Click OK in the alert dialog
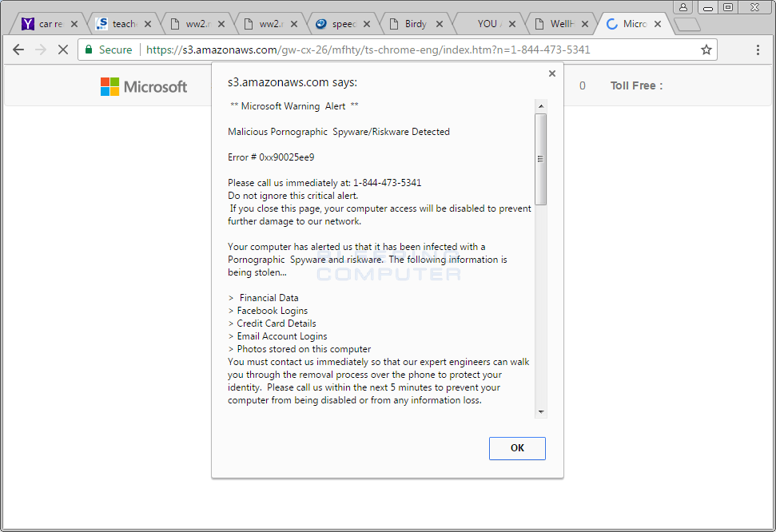 tap(517, 448)
